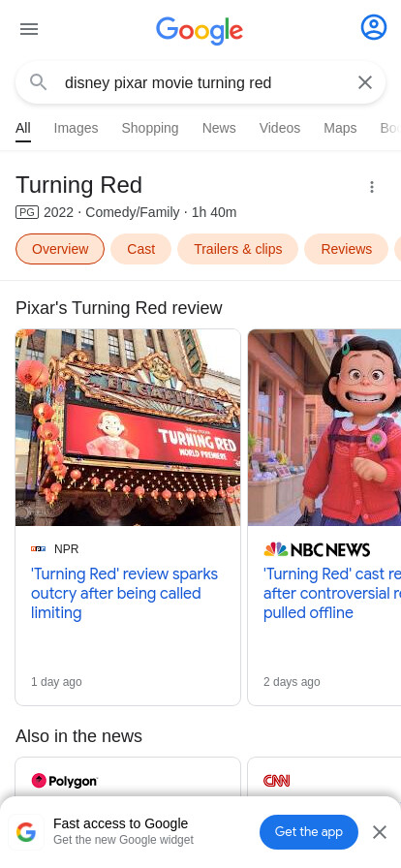Click the El Capitan theatre marquee thumbnail
The width and height of the screenshot is (401, 868).
(128, 427)
